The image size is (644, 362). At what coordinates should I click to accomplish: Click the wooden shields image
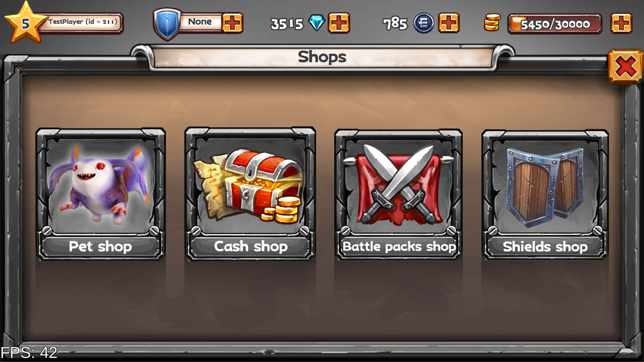coord(545,186)
